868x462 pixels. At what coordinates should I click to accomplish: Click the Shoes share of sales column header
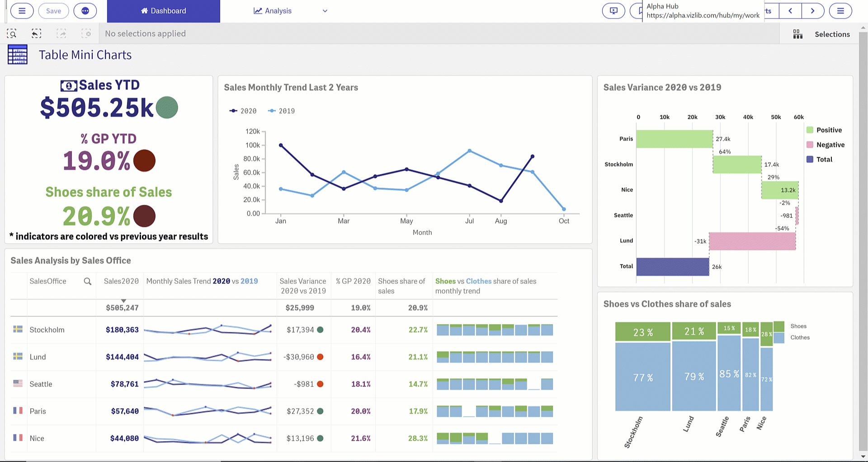click(402, 286)
